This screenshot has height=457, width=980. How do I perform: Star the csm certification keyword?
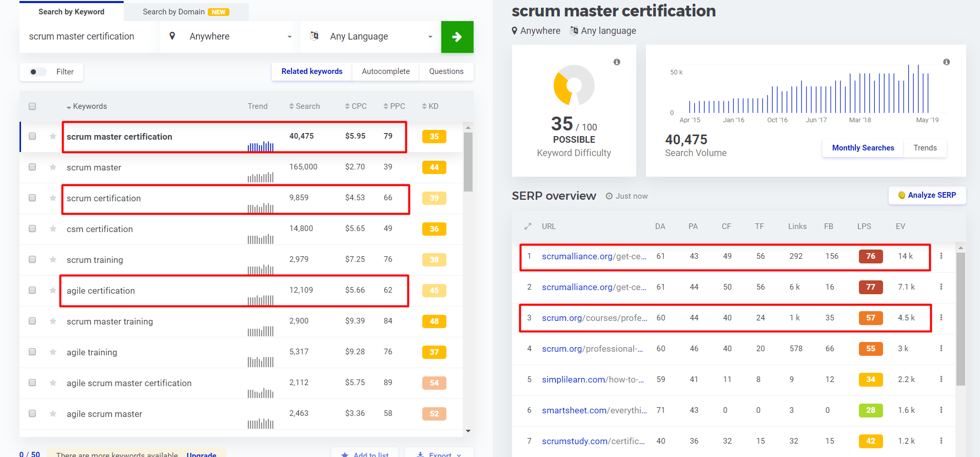(x=53, y=228)
